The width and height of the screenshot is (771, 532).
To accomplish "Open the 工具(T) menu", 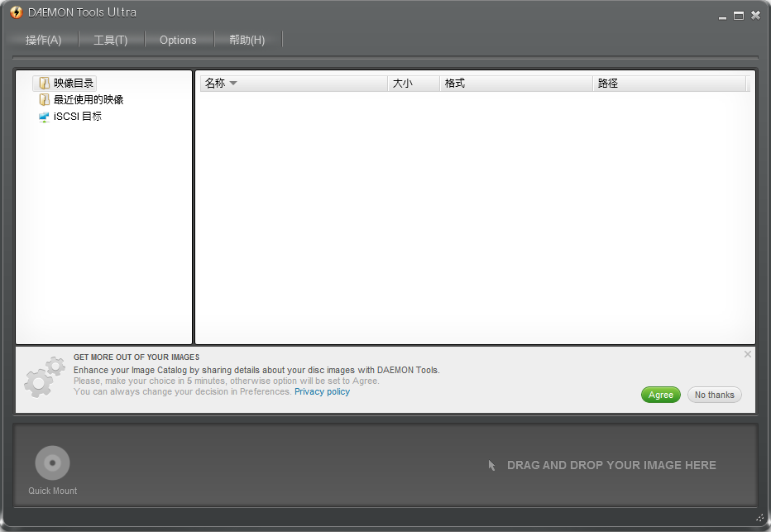I will pos(111,40).
